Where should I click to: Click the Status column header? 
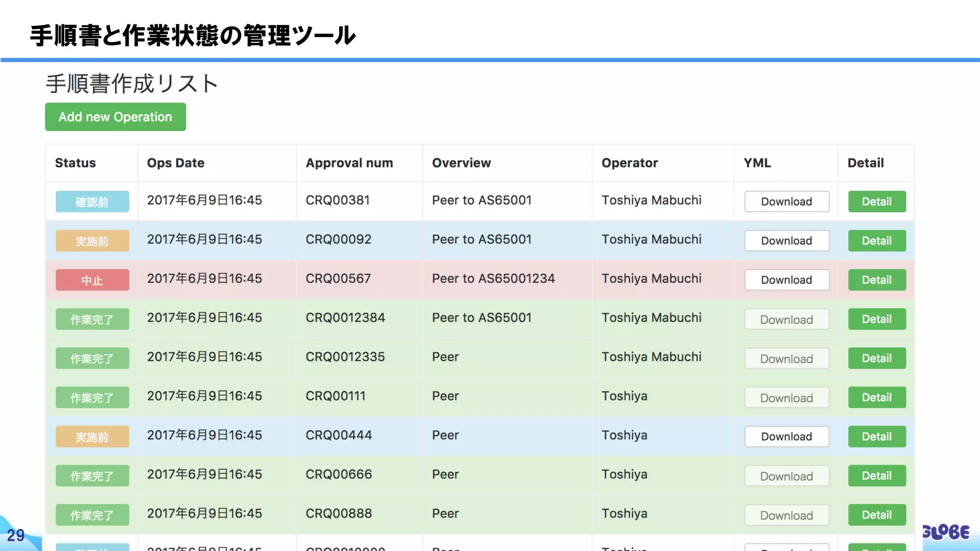click(75, 163)
